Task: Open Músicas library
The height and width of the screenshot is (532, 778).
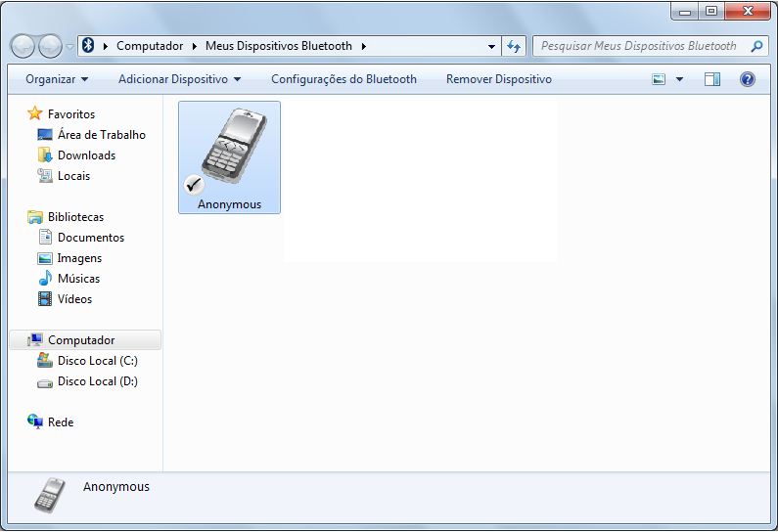Action: [x=78, y=278]
